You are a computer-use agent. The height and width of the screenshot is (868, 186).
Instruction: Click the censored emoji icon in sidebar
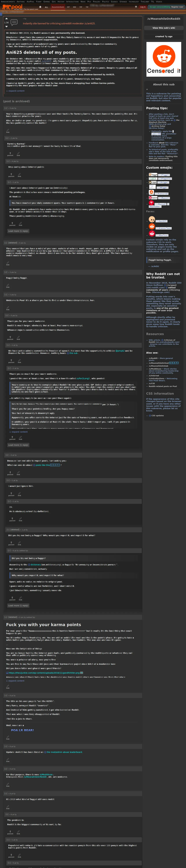(151, 192)
